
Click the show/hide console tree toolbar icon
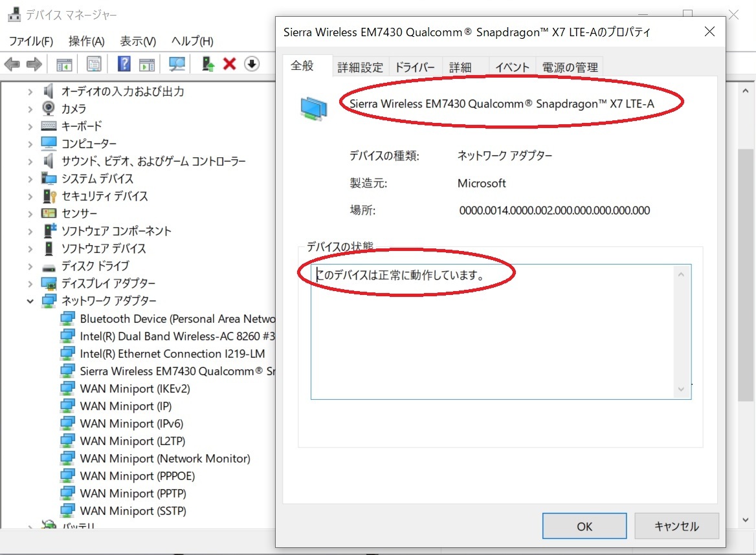[x=64, y=64]
